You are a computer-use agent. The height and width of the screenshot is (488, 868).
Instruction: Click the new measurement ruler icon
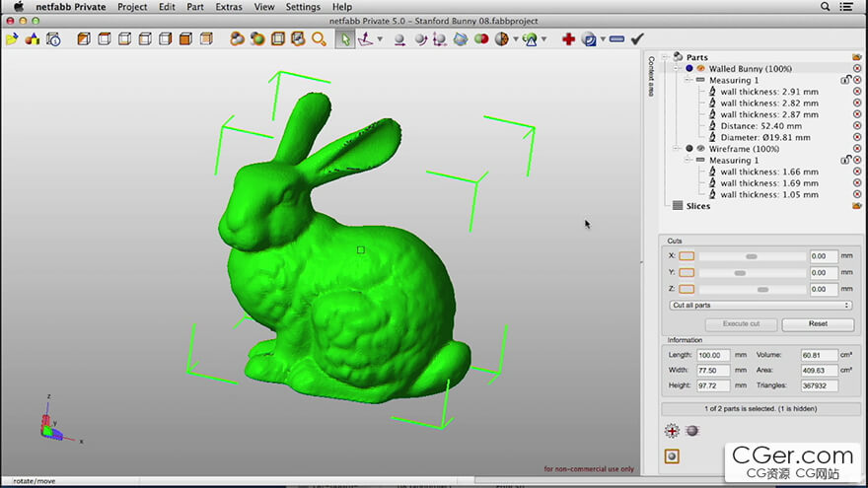[x=530, y=39]
